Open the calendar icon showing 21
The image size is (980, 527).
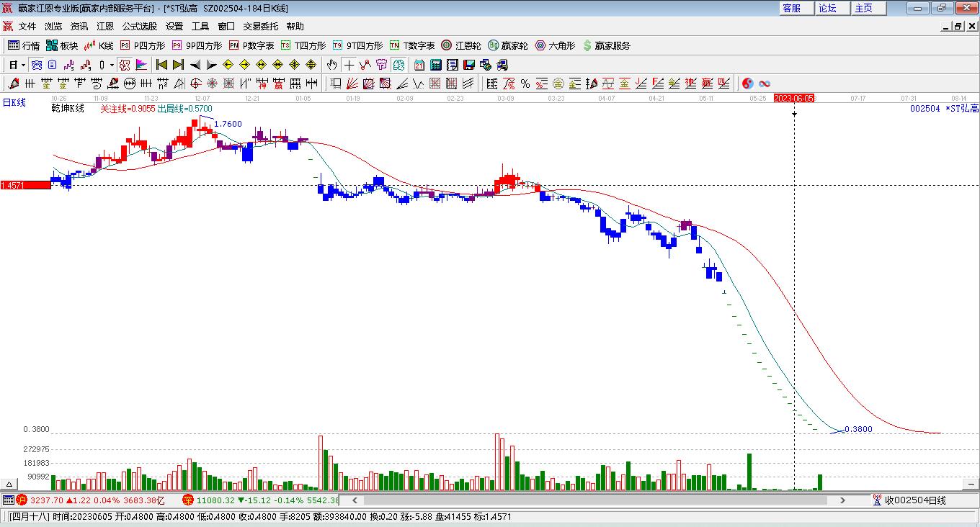419,65
